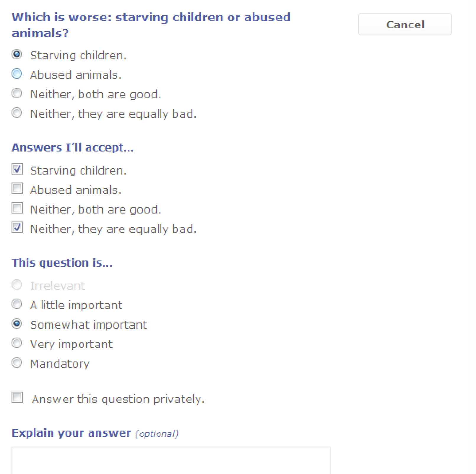Set importance to 'Very important'
The width and height of the screenshot is (476, 474).
coord(17,343)
